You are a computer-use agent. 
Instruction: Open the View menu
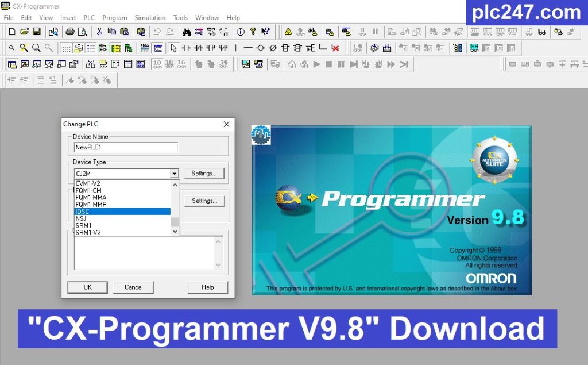tap(46, 18)
